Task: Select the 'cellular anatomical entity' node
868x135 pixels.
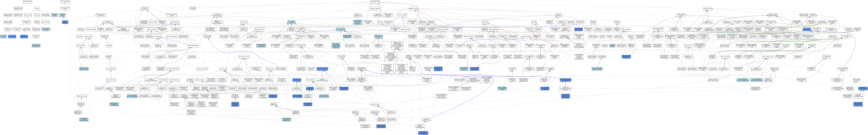Action: tap(65, 8)
